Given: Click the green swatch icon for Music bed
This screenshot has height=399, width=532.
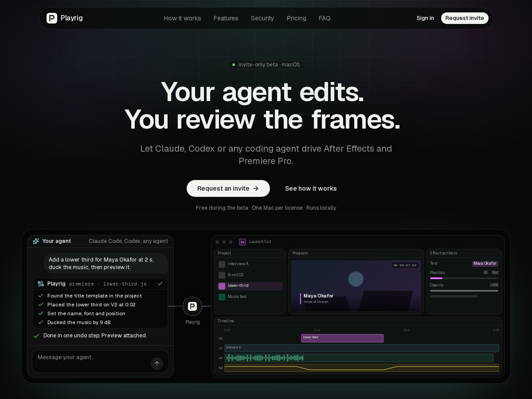Looking at the screenshot, I should [x=222, y=297].
